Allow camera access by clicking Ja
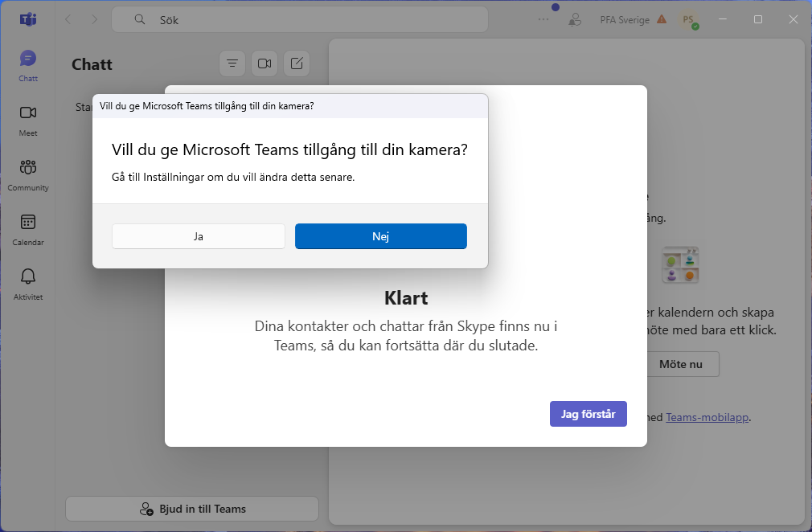The height and width of the screenshot is (532, 812). pos(198,235)
